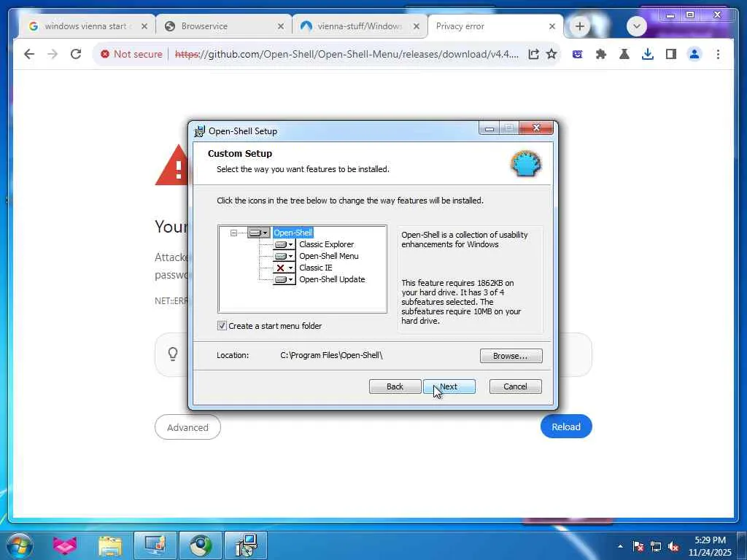Switch to installer taskbar icon
Image resolution: width=747 pixels, height=560 pixels.
tap(246, 545)
